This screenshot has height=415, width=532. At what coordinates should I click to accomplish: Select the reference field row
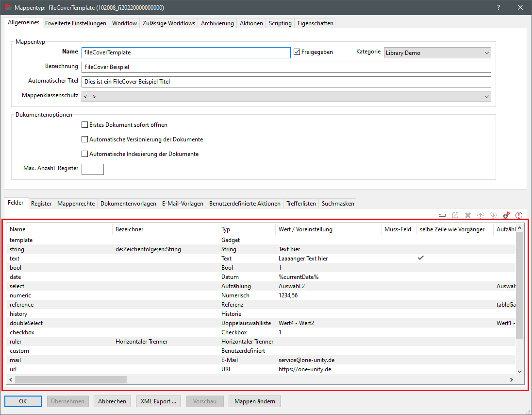[261, 305]
